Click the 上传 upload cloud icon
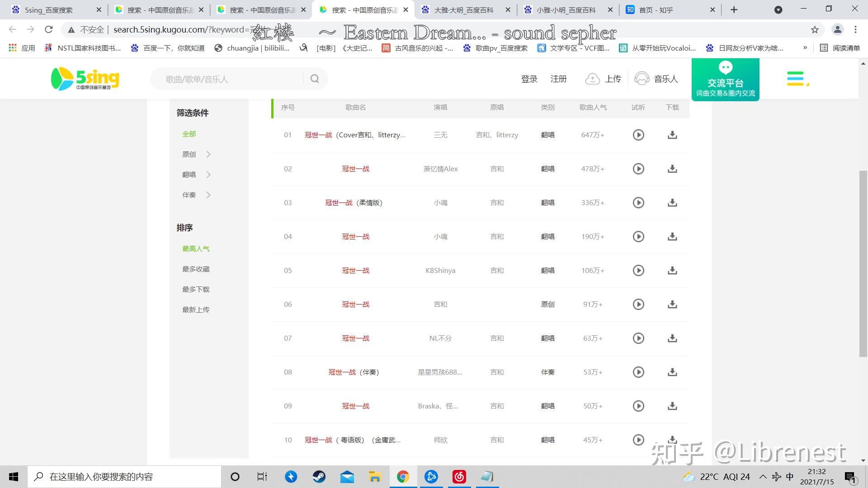 click(x=592, y=79)
